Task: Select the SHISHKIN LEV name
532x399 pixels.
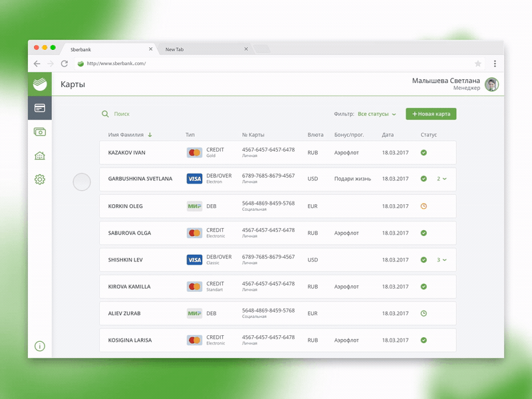Action: [125, 260]
